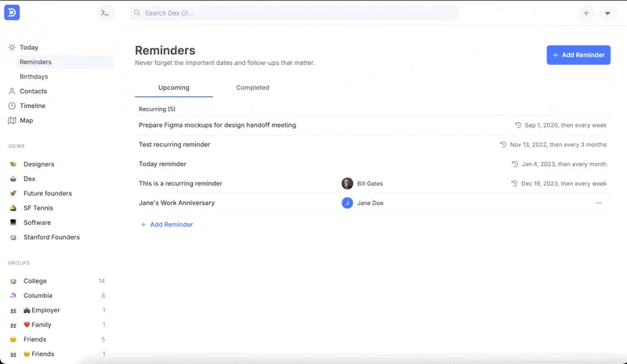Click the recurrence icon beside Nov 13, 2022
The width and height of the screenshot is (627, 364).
(x=503, y=145)
